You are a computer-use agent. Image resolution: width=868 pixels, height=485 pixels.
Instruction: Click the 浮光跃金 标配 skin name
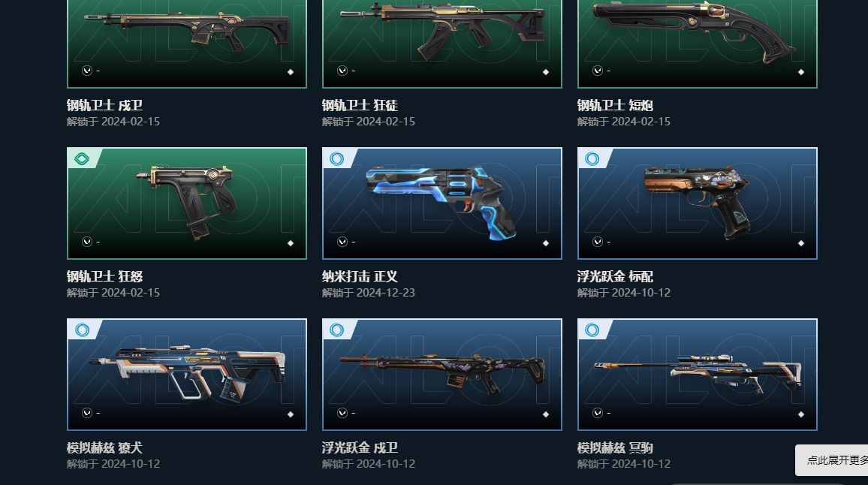click(615, 276)
